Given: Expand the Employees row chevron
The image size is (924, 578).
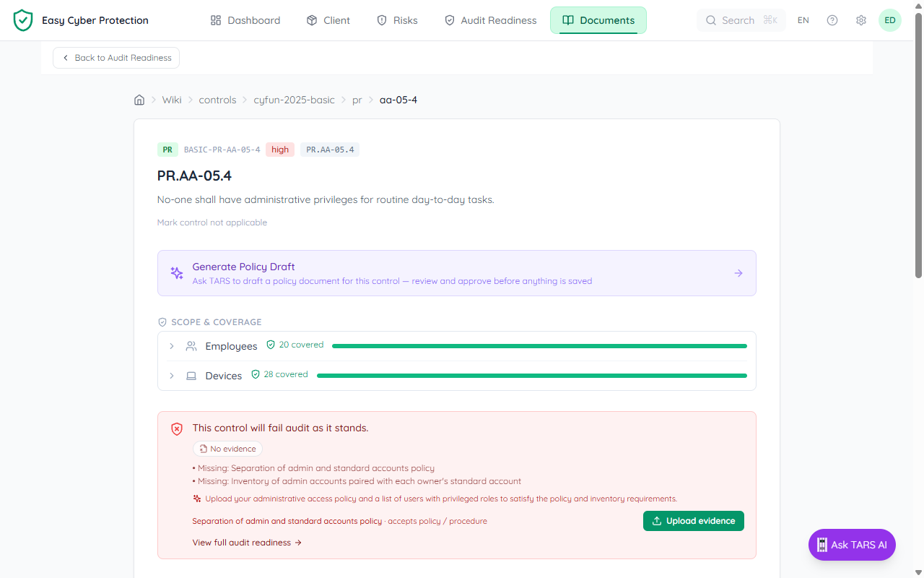Looking at the screenshot, I should [172, 346].
